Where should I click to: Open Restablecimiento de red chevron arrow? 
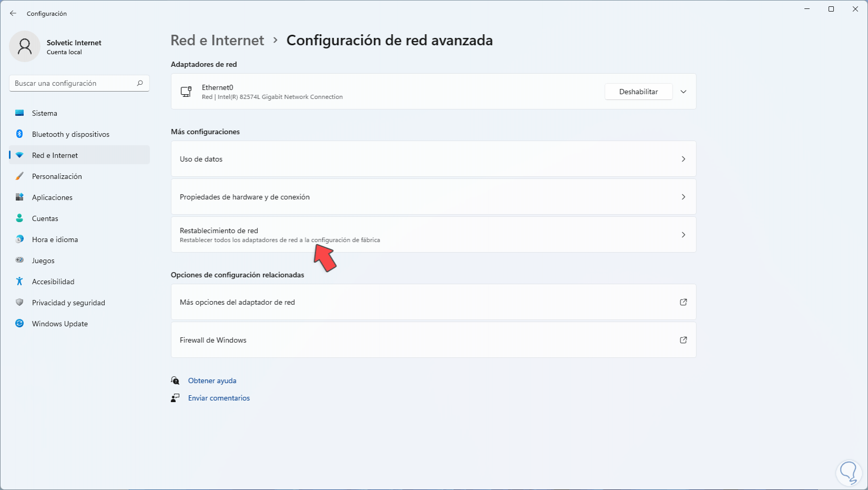(683, 235)
